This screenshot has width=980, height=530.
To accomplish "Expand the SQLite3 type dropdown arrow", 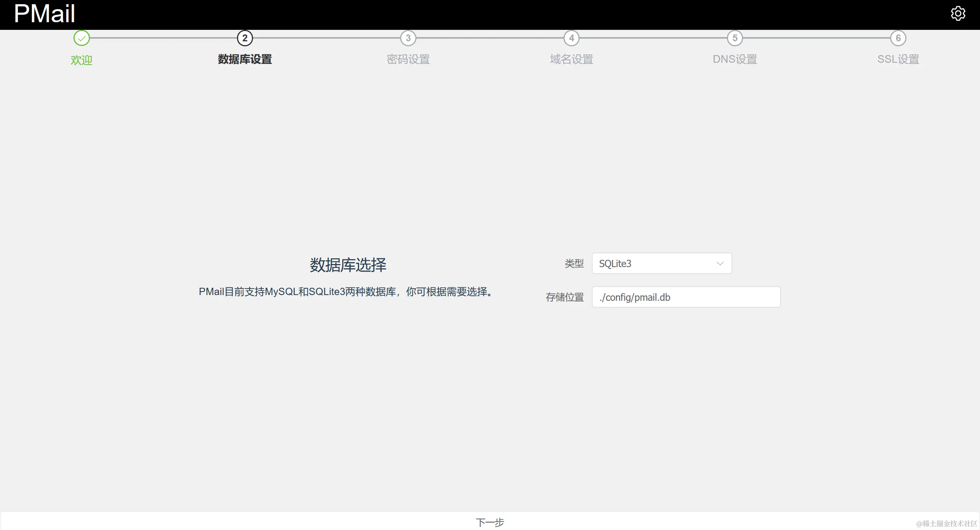I will 720,263.
